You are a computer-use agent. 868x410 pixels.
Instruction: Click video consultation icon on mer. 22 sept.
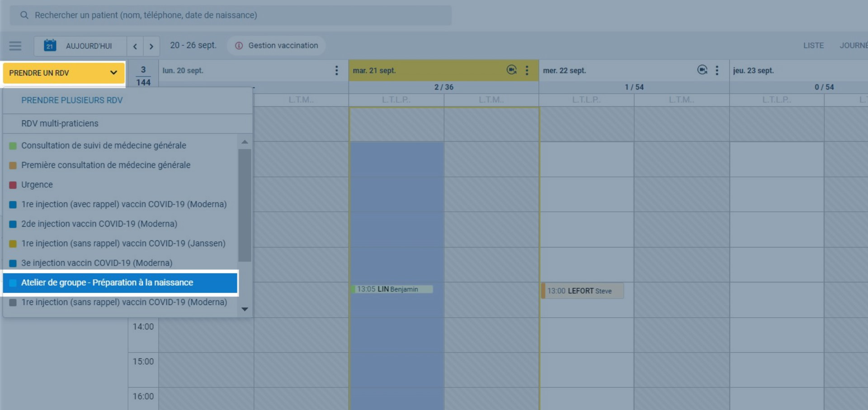tap(702, 70)
